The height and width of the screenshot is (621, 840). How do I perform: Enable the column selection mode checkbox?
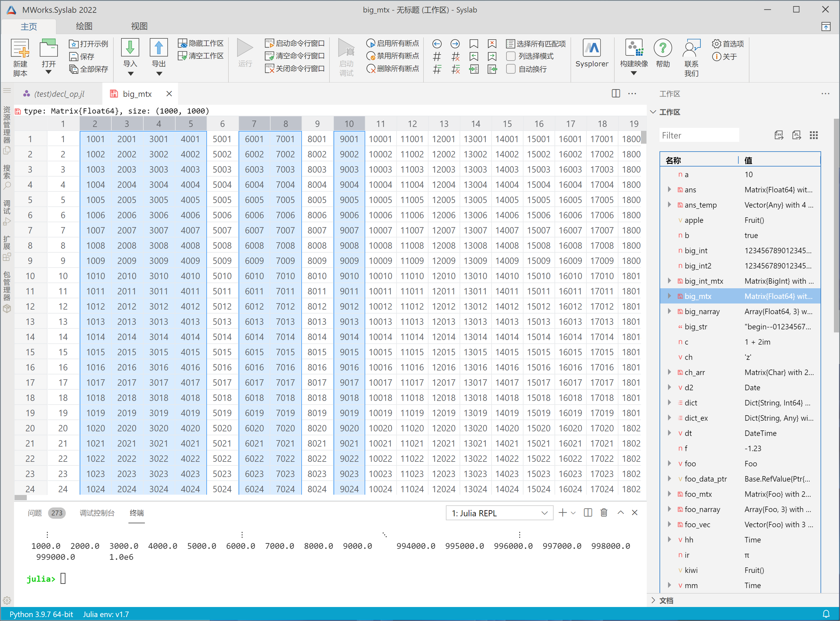[511, 56]
